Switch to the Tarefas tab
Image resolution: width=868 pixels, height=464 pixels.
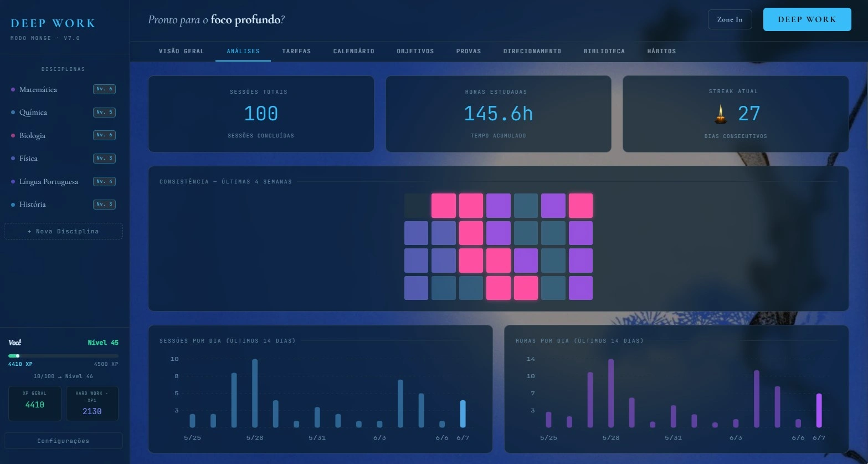pos(296,51)
